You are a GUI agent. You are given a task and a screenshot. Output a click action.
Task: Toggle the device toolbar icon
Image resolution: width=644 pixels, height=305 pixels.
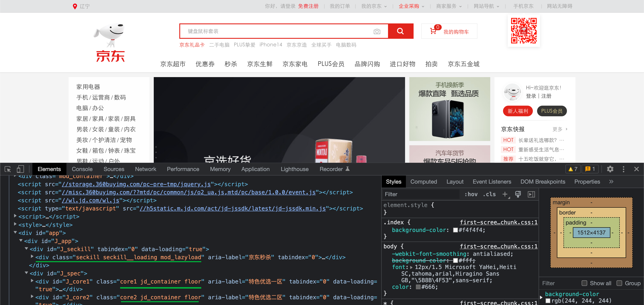[20, 169]
